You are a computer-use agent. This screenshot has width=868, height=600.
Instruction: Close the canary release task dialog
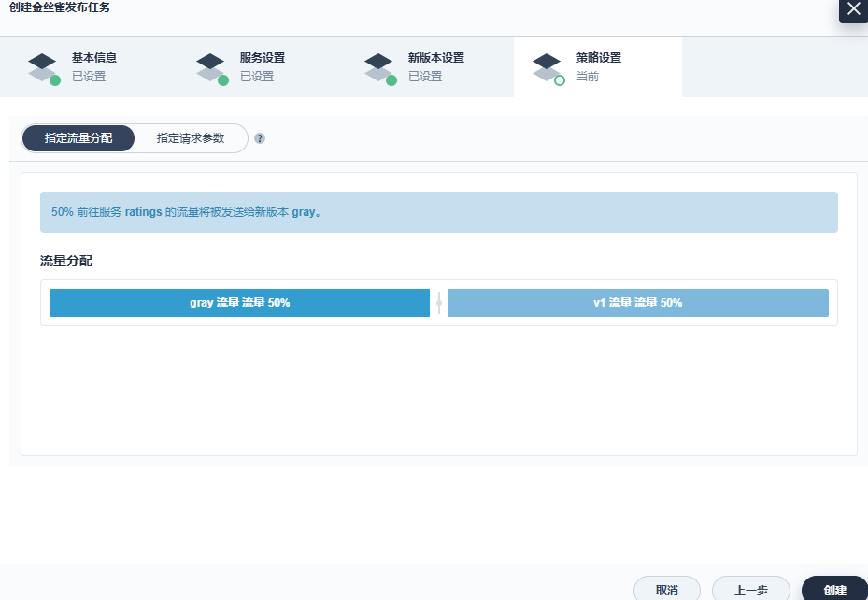[x=853, y=9]
